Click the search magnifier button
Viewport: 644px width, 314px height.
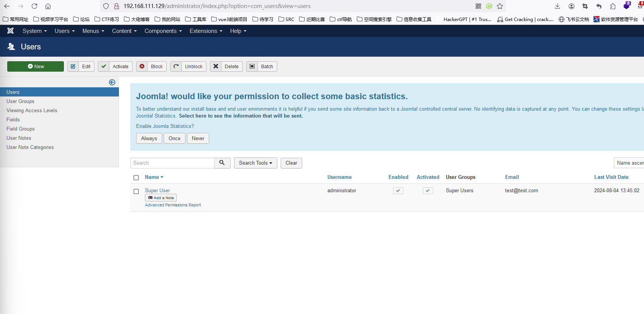[222, 163]
